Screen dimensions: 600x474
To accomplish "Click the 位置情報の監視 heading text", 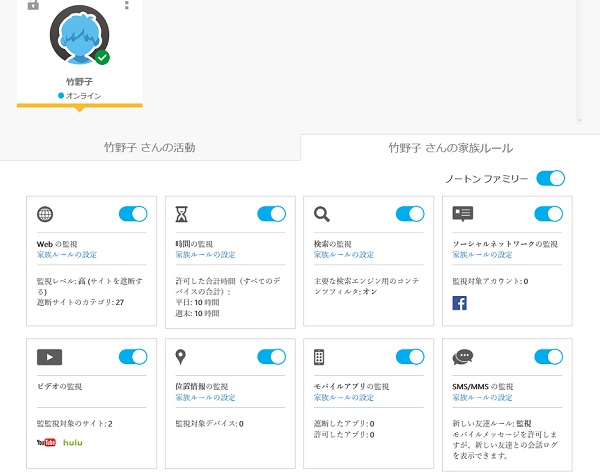I will click(202, 387).
